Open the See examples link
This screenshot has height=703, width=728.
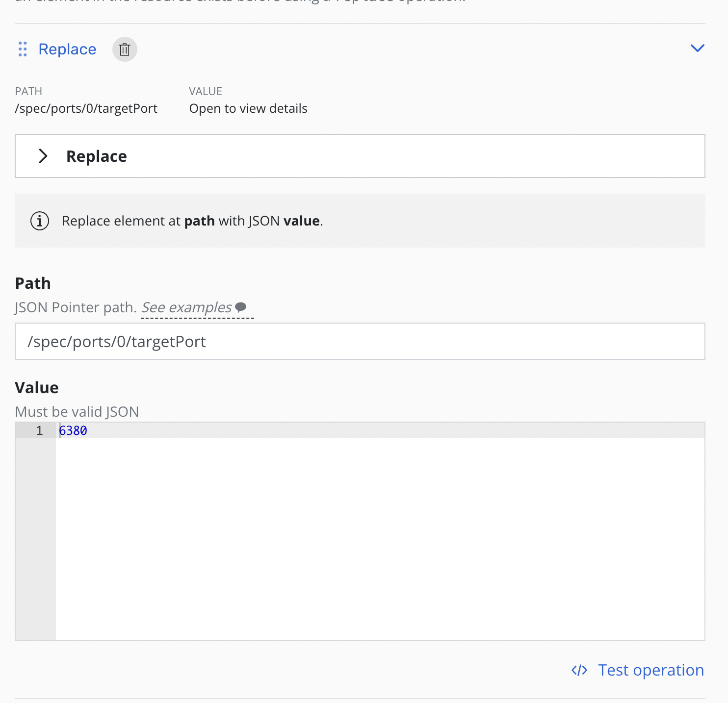click(186, 307)
